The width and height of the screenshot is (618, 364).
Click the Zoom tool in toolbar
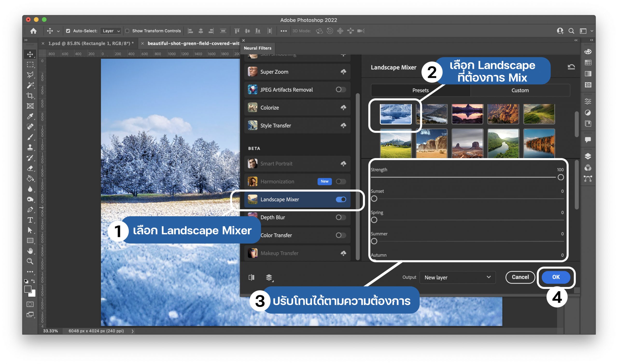(30, 261)
